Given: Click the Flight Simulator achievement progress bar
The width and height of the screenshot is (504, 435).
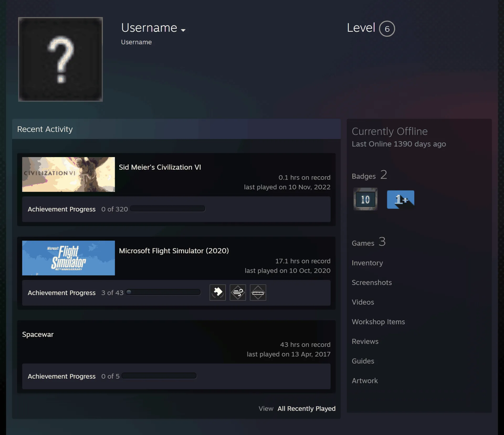Looking at the screenshot, I should pos(163,292).
